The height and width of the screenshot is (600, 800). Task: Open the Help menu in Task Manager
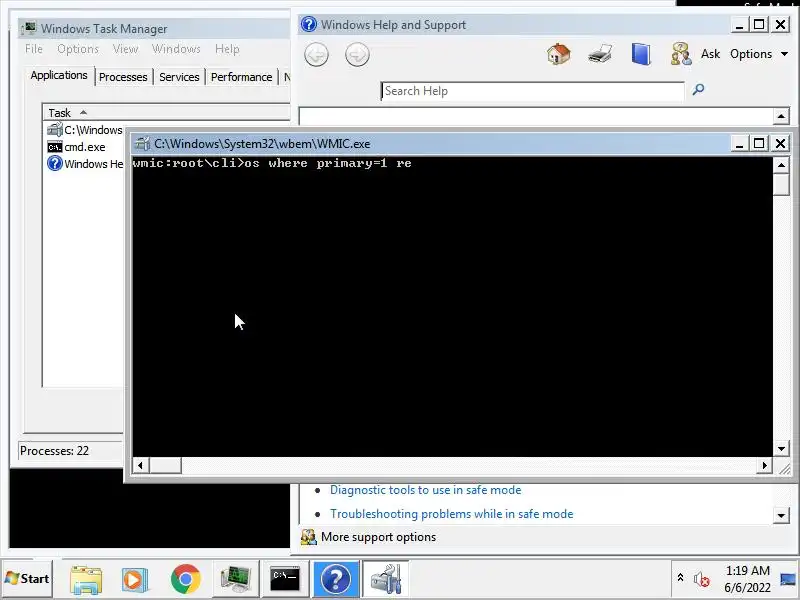[x=227, y=49]
